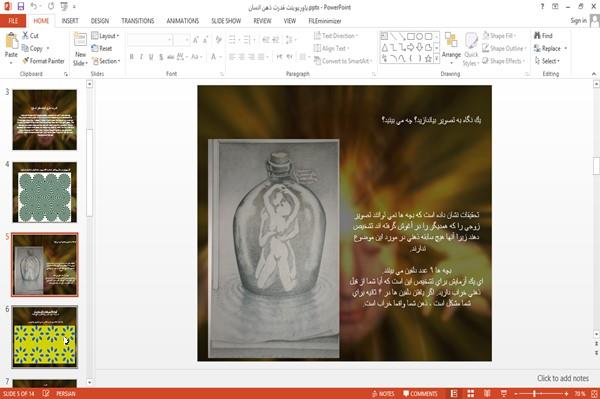Switch to the SLIDE SHOW tab
The width and height of the screenshot is (600, 399).
coord(226,21)
